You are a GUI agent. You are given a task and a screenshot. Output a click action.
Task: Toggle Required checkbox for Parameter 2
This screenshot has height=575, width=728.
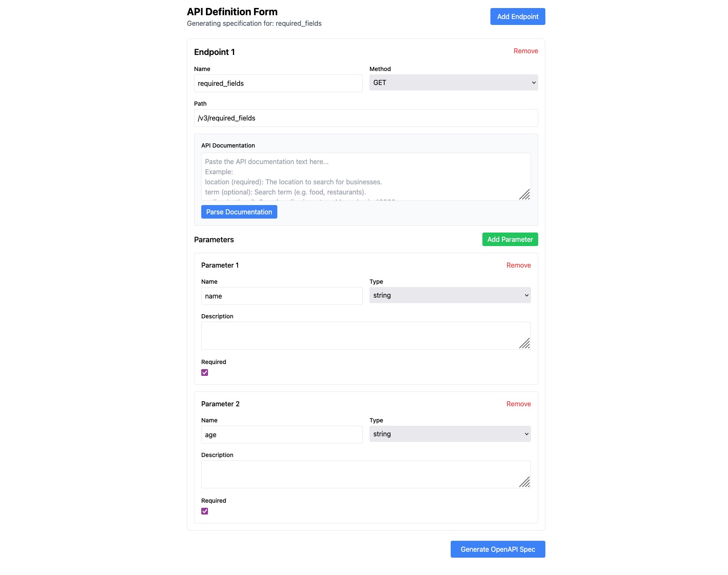pyautogui.click(x=205, y=511)
